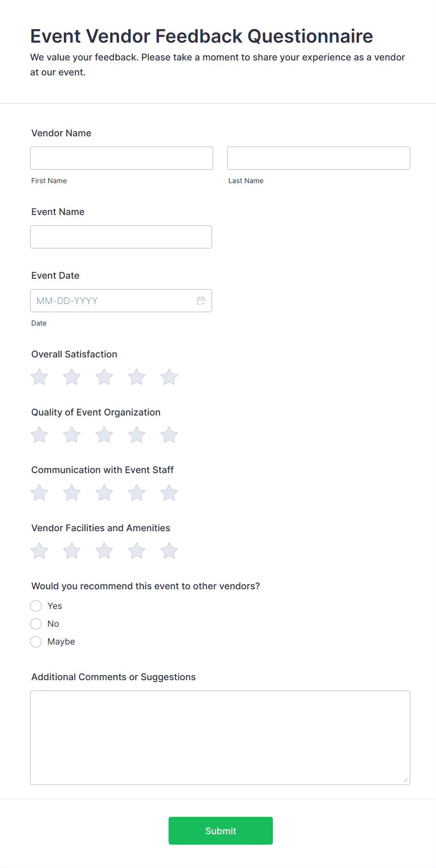Image resolution: width=436 pixels, height=868 pixels.
Task: Select the last star for Vendor Facilities and Amenities
Action: point(169,550)
